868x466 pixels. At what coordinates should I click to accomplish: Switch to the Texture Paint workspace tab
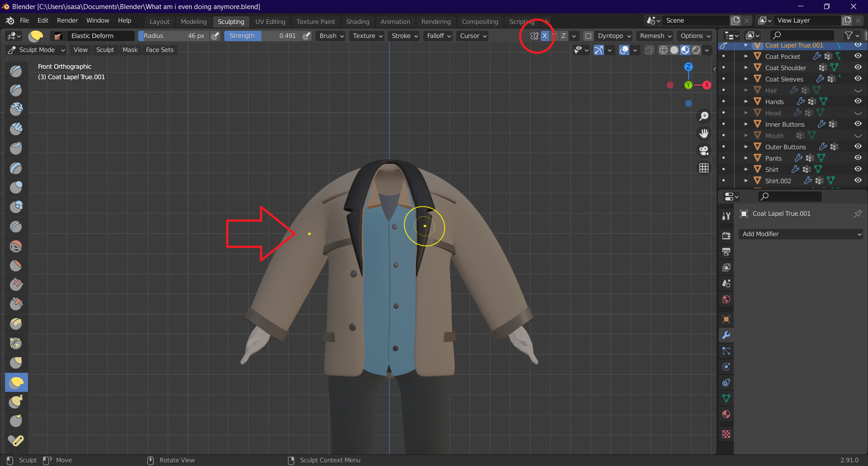click(316, 21)
